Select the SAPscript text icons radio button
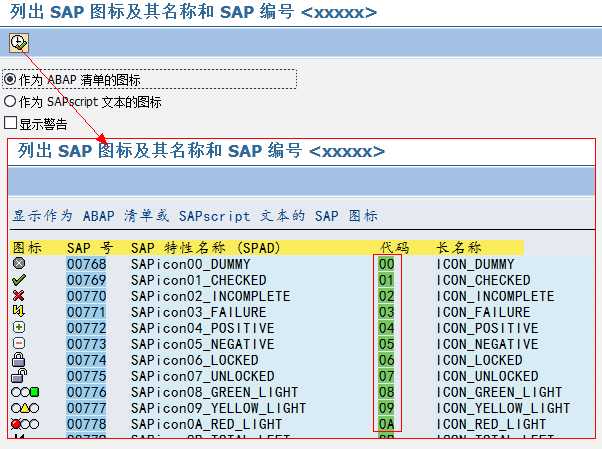602x449 pixels. pos(10,101)
